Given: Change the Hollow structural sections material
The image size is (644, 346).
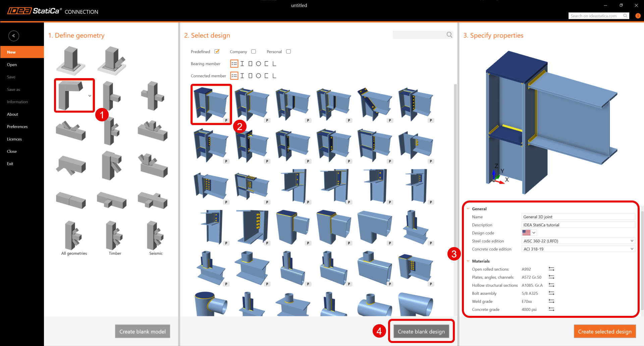Looking at the screenshot, I should (x=551, y=285).
